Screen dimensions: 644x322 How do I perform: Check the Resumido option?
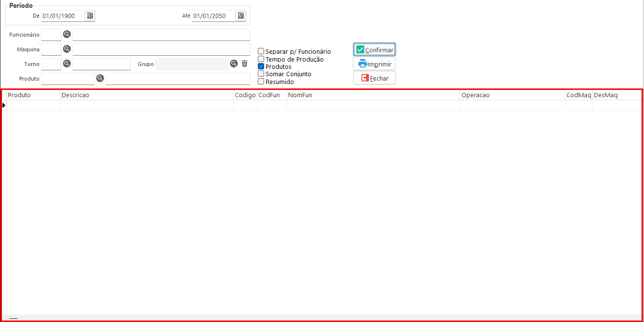click(x=261, y=82)
